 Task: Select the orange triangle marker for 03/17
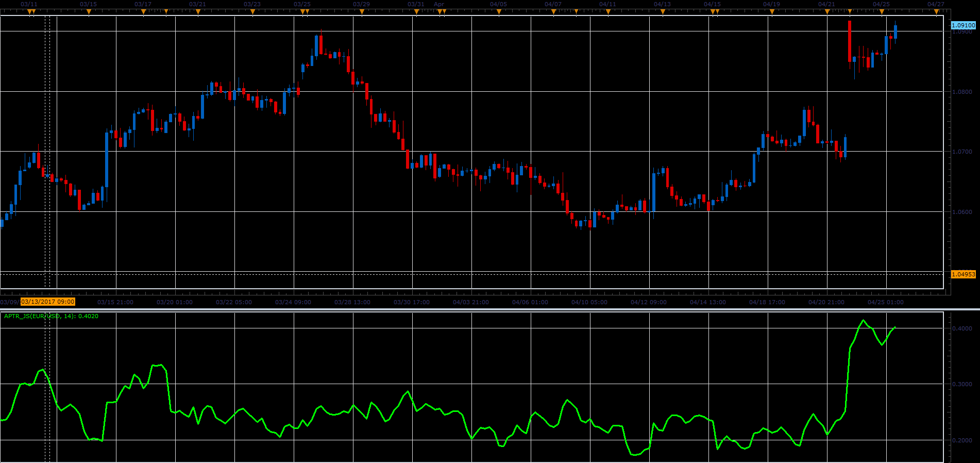point(143,11)
